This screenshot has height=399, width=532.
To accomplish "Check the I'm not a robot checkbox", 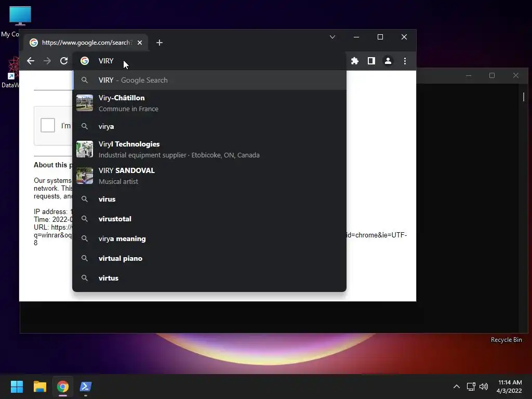I will [48, 125].
